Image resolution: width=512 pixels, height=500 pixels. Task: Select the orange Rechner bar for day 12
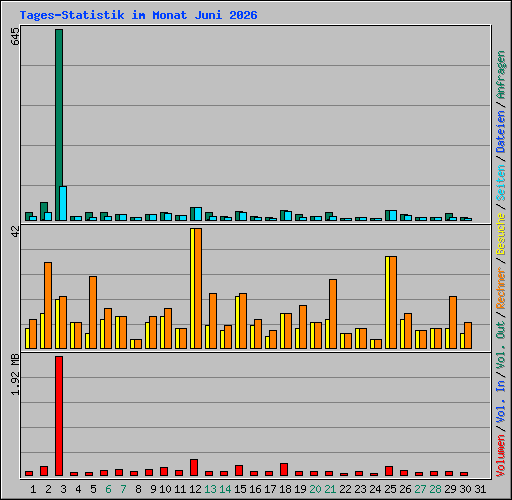pyautogui.click(x=198, y=288)
